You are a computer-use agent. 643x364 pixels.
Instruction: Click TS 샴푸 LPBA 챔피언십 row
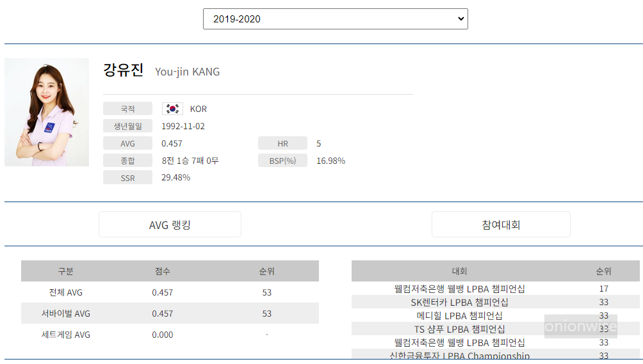click(x=495, y=329)
